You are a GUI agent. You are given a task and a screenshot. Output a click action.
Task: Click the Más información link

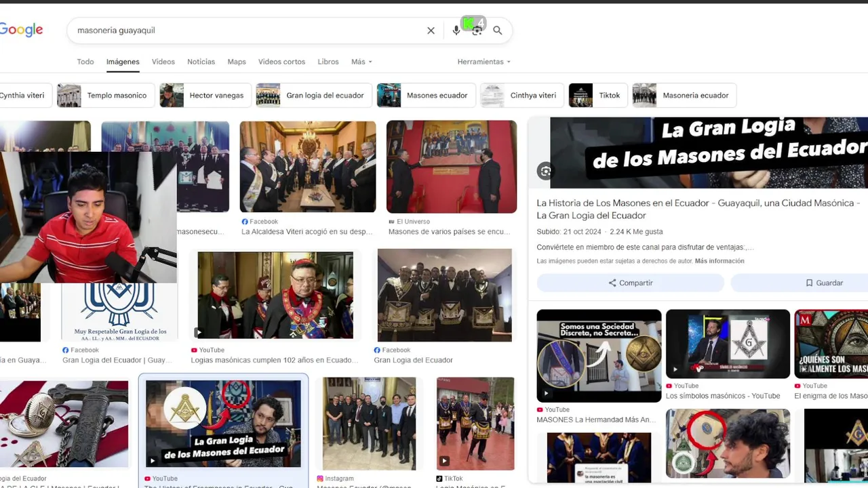click(x=719, y=261)
